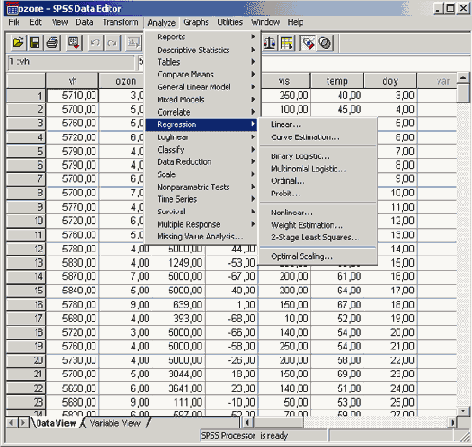Choose Ordinal... regression option
The height and width of the screenshot is (447, 472).
coord(318,181)
